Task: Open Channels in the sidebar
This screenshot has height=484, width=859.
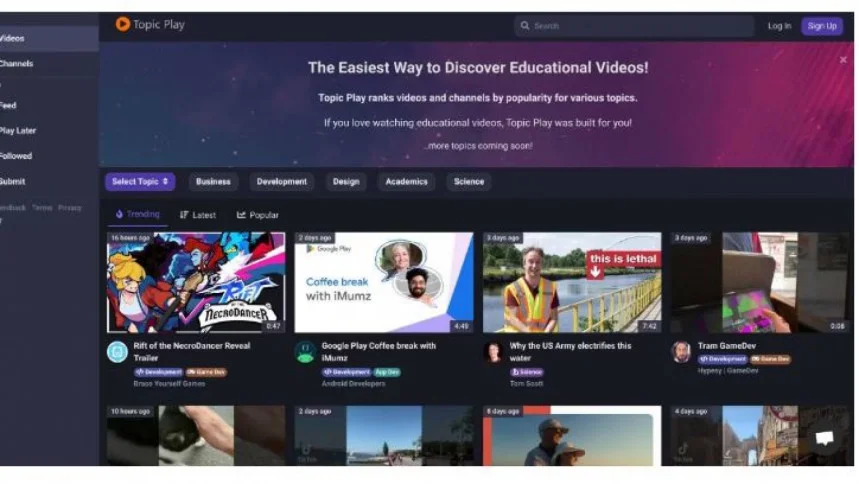Action: tap(16, 64)
